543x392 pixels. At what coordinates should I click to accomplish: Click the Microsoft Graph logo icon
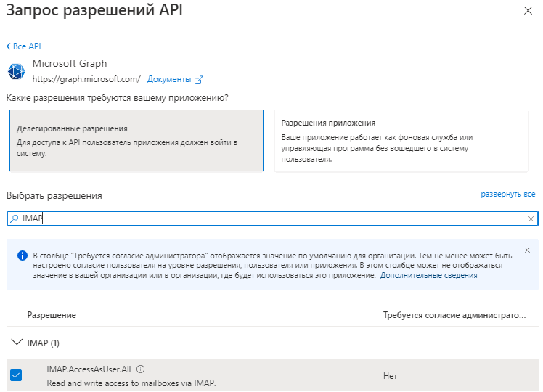[16, 71]
